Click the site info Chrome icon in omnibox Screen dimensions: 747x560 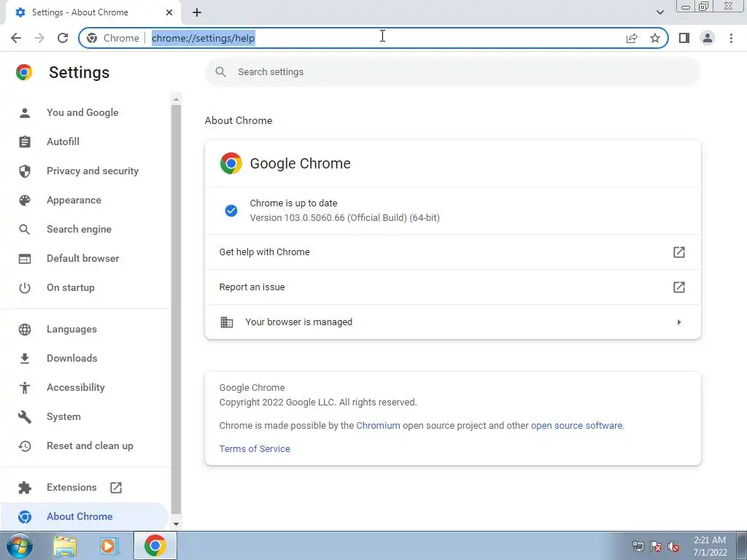(92, 38)
